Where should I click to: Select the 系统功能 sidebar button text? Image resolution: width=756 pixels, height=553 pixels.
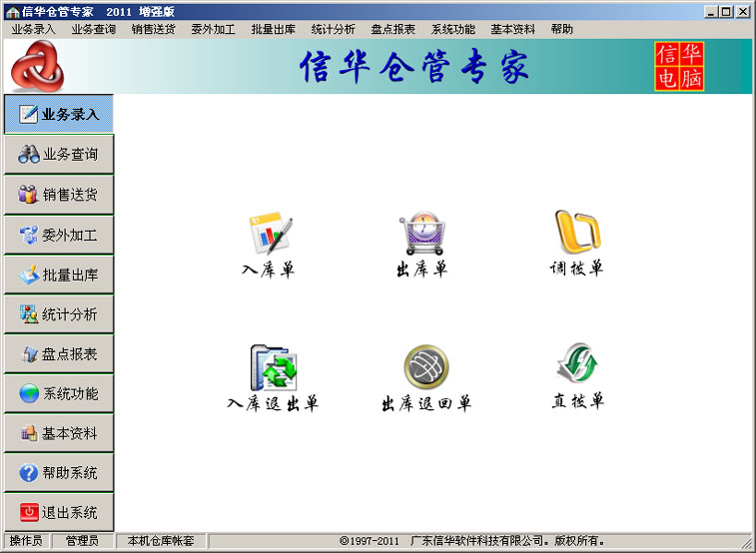70,393
